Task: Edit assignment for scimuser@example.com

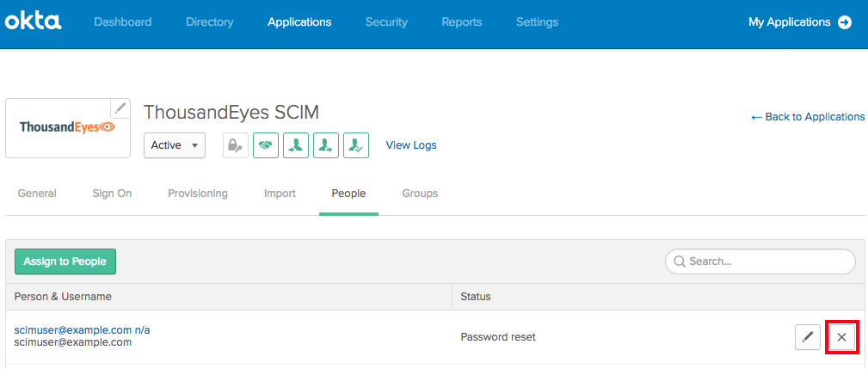Action: click(x=808, y=337)
